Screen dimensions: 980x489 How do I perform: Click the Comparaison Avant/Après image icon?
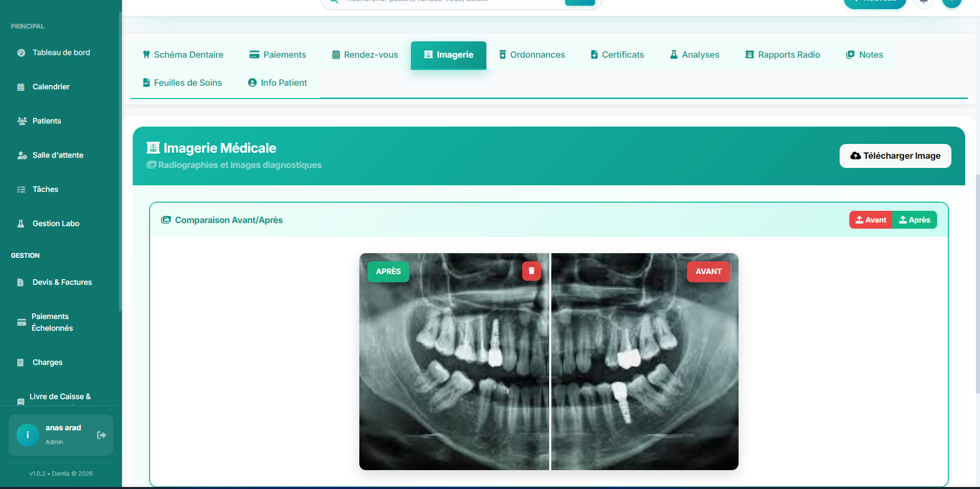pos(166,220)
